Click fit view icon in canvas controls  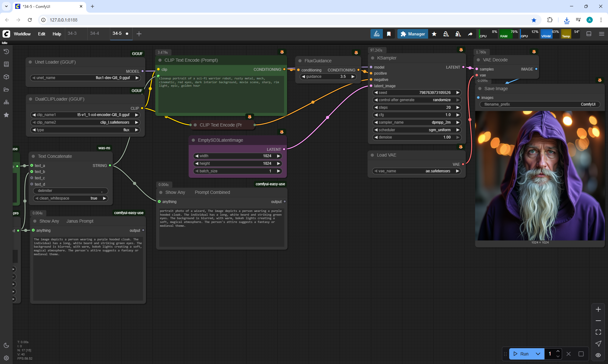[598, 332]
